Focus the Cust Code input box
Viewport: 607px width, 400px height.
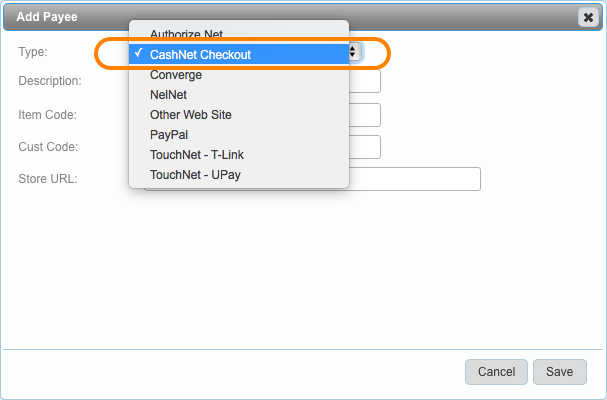pyautogui.click(x=365, y=147)
